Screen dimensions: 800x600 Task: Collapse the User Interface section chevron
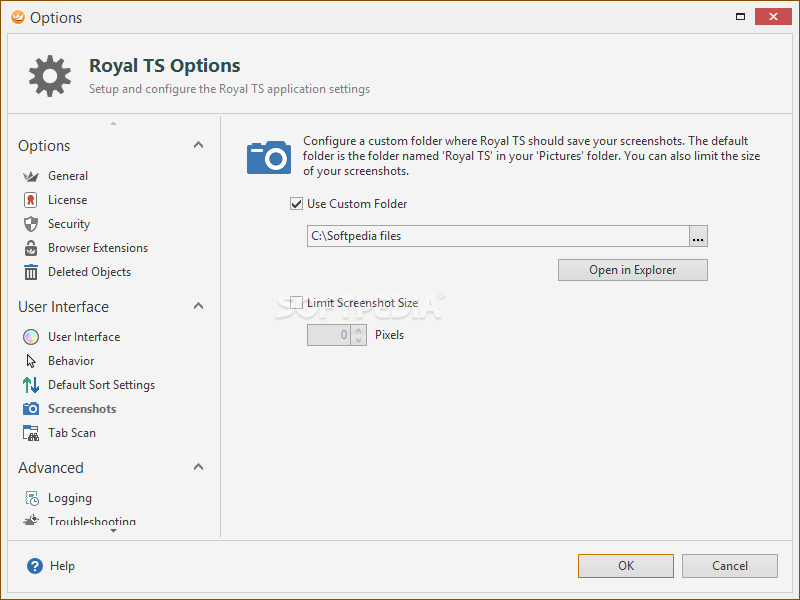[198, 306]
